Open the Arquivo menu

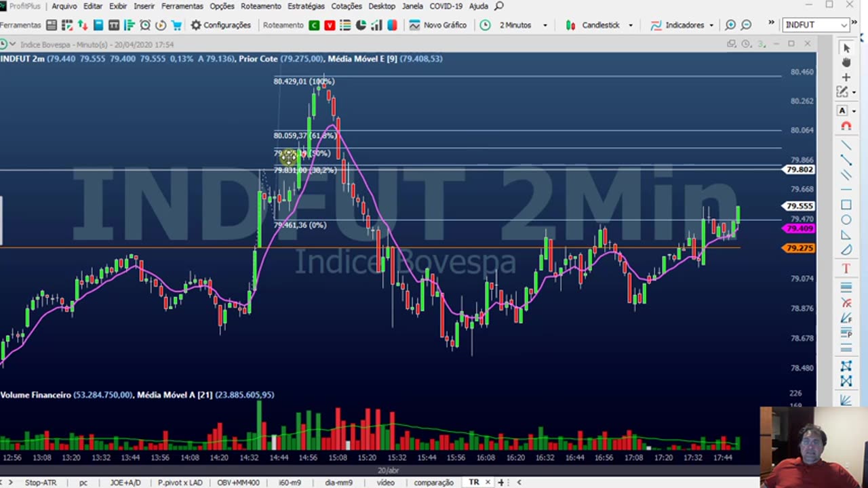[x=64, y=6]
